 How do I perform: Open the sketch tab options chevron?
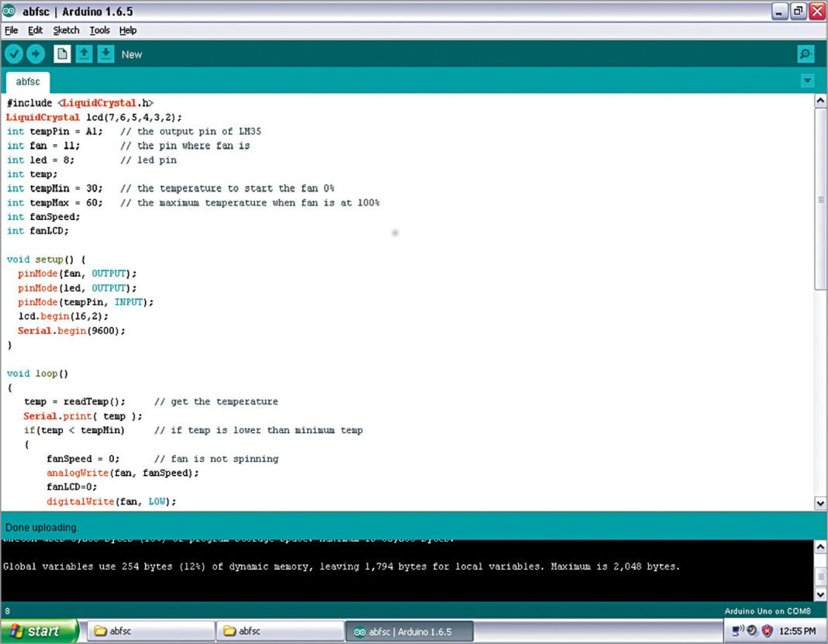pos(807,80)
